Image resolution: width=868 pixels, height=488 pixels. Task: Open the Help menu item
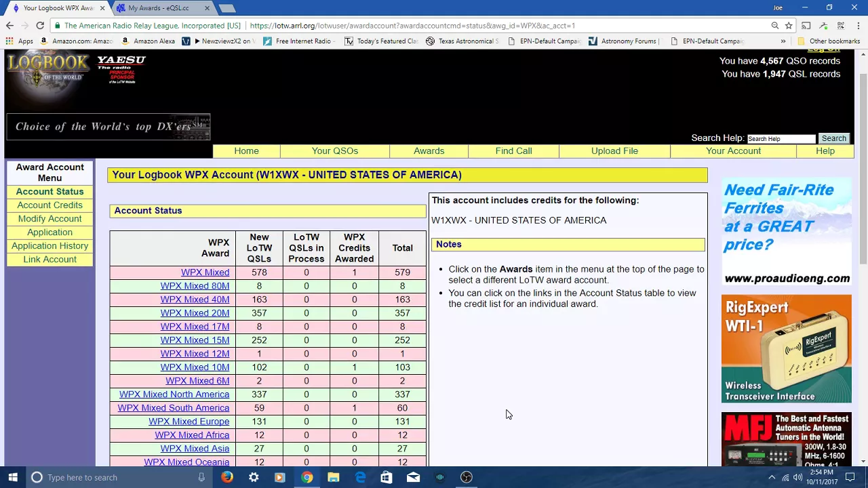click(x=825, y=151)
